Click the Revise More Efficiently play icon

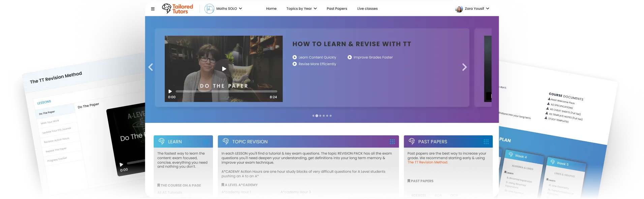click(x=295, y=64)
